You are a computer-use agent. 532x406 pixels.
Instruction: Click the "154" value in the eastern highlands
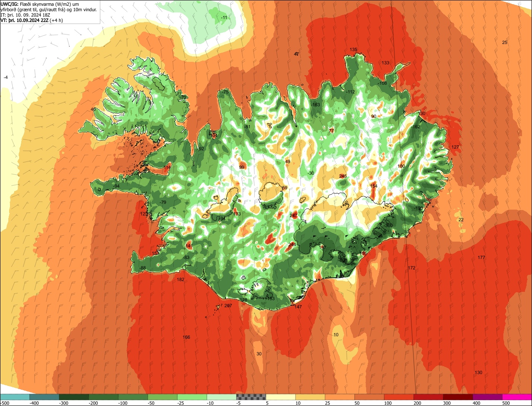[374, 186]
